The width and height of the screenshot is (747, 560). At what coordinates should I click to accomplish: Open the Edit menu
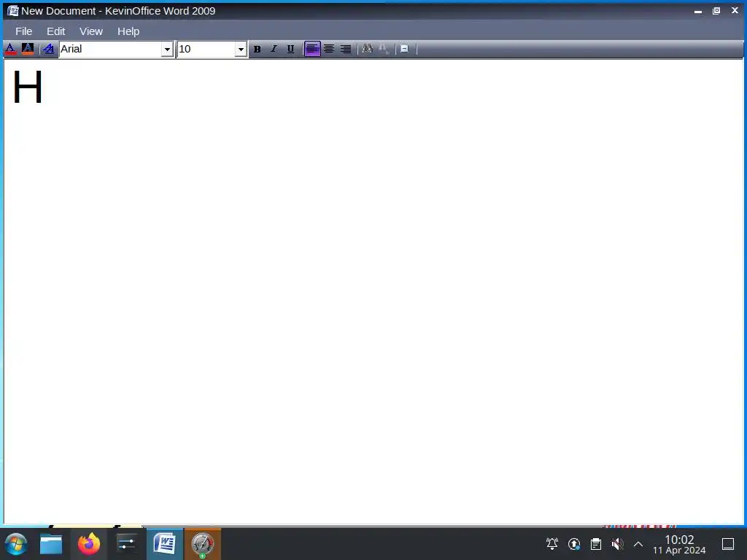[x=55, y=31]
